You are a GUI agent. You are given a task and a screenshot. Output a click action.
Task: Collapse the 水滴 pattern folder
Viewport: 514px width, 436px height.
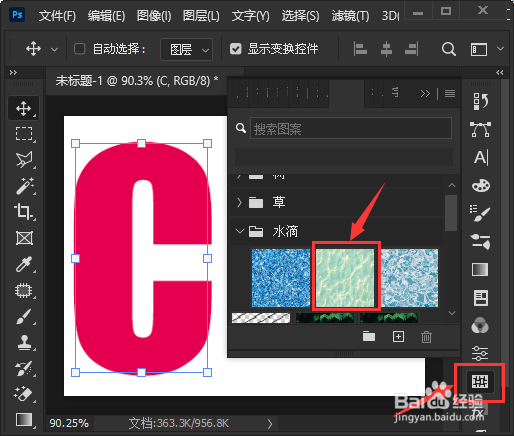(x=240, y=231)
